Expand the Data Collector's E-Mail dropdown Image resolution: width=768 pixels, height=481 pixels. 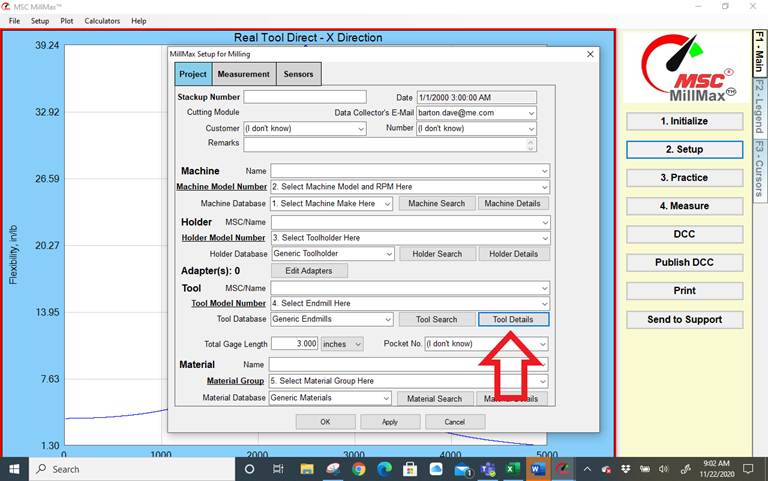[x=531, y=113]
